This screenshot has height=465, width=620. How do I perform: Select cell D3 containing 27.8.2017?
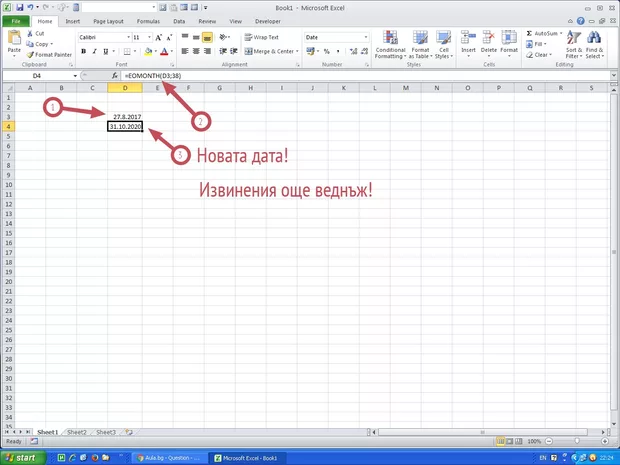click(126, 117)
